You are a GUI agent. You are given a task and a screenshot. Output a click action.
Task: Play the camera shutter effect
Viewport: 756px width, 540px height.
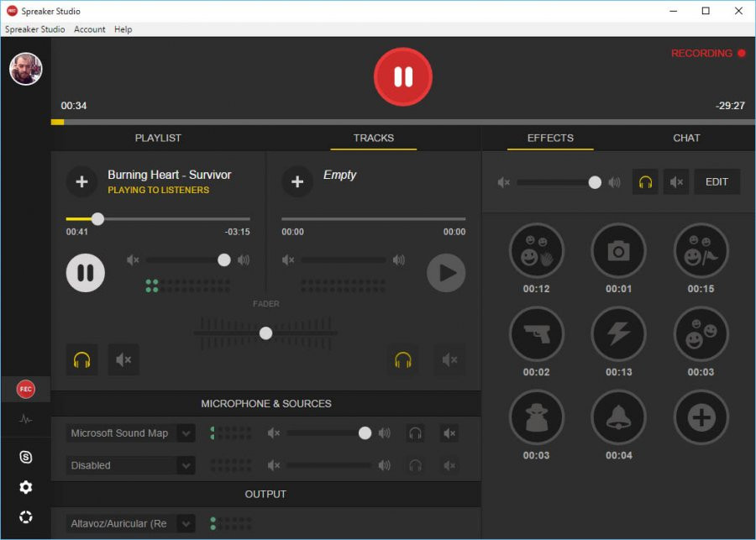[618, 251]
